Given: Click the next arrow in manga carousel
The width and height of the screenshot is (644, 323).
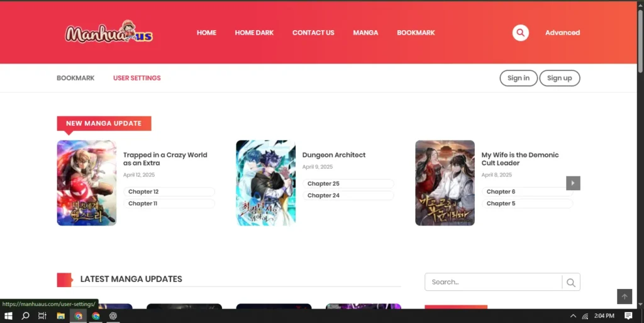Looking at the screenshot, I should [x=572, y=183].
